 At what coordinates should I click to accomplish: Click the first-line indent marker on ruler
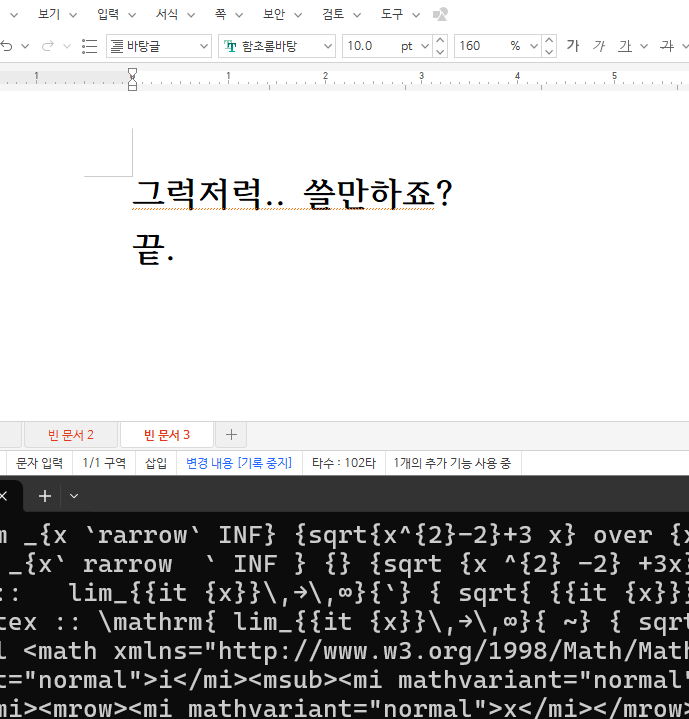[132, 72]
